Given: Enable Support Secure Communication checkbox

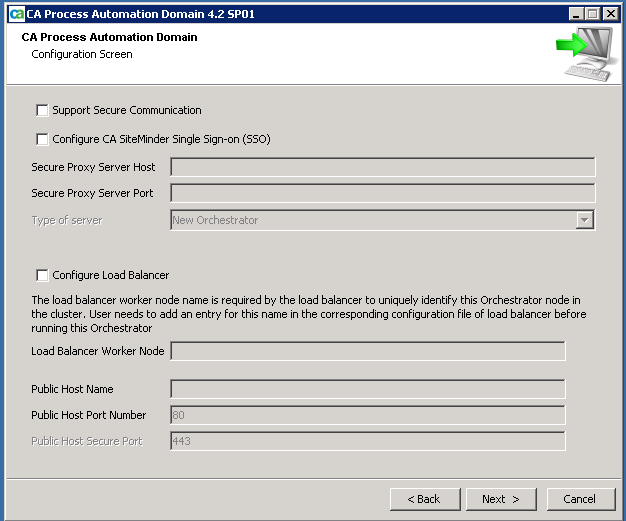Looking at the screenshot, I should [42, 110].
